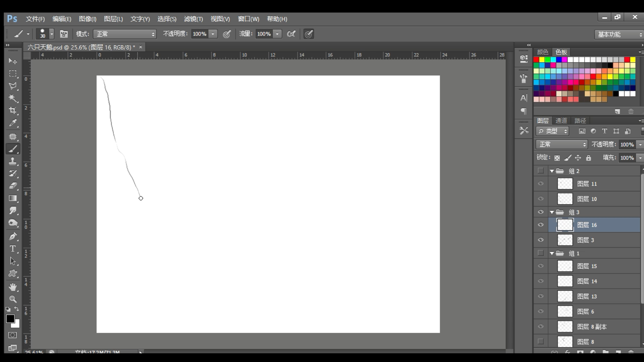Open the 滤镜(T) menu
The width and height of the screenshot is (644, 362).
pos(193,19)
